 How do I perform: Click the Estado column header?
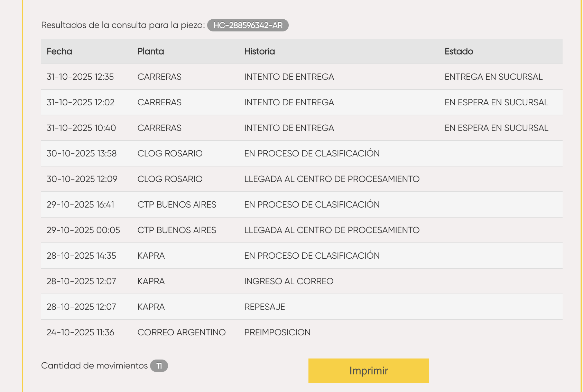click(459, 51)
